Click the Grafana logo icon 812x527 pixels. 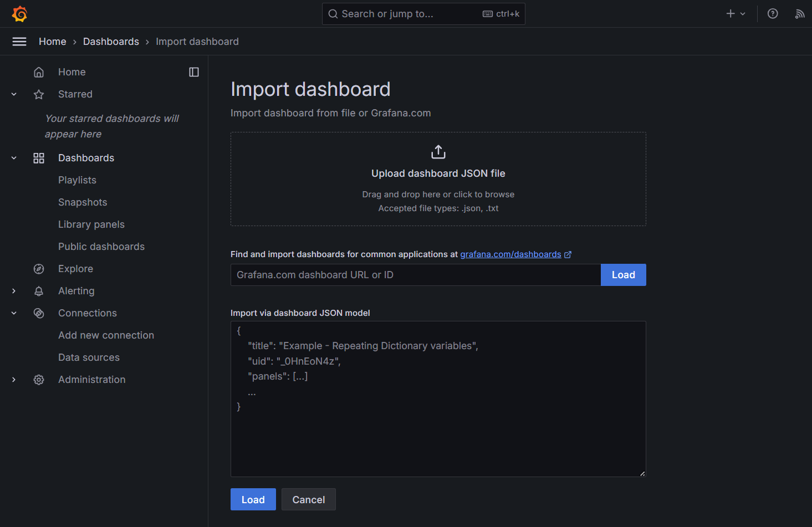click(x=19, y=14)
